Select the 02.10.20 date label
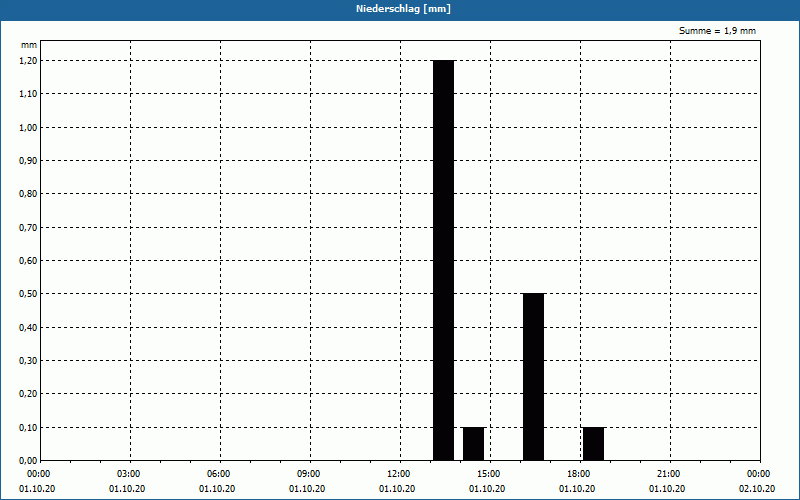800x500 pixels. coord(757,489)
